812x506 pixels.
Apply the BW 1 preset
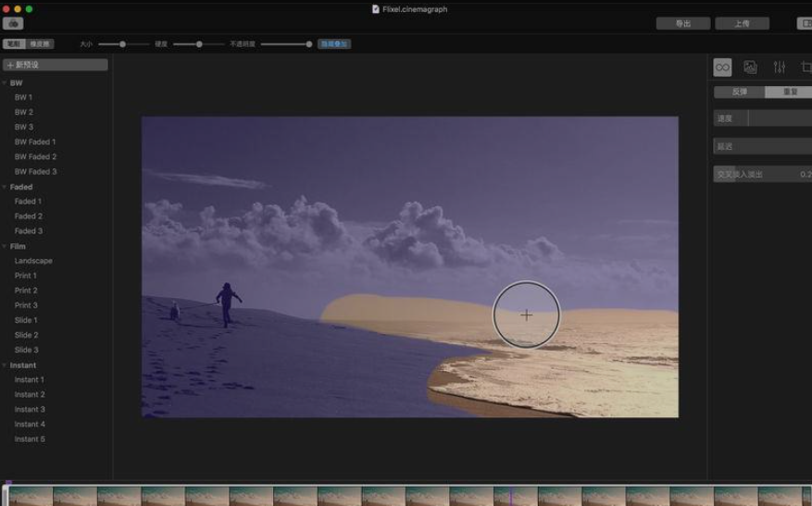tap(23, 97)
